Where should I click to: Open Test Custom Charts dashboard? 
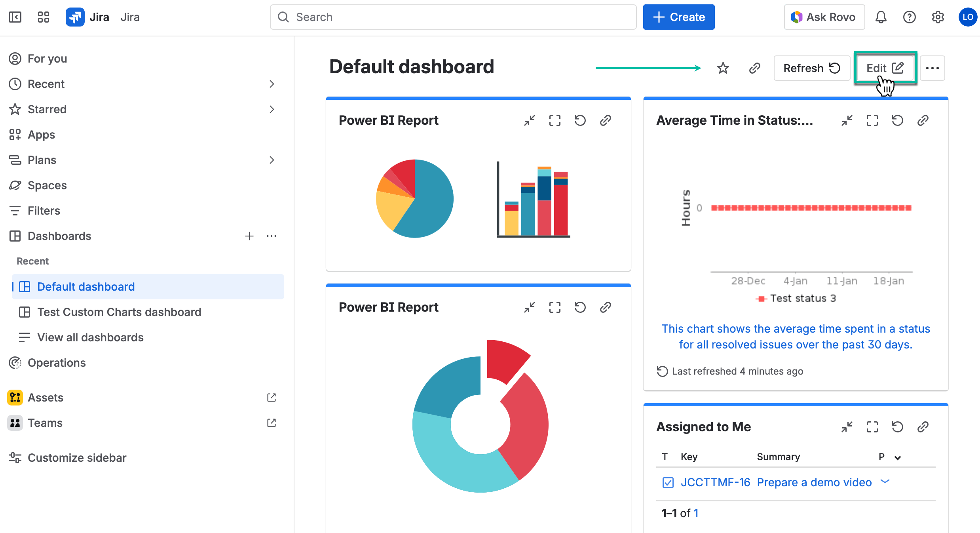[119, 312]
